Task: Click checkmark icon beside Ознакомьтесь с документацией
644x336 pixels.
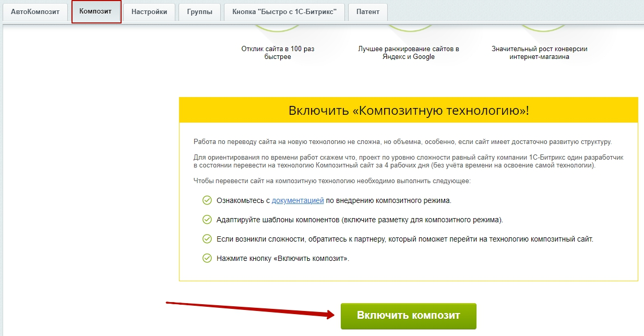Action: 207,200
